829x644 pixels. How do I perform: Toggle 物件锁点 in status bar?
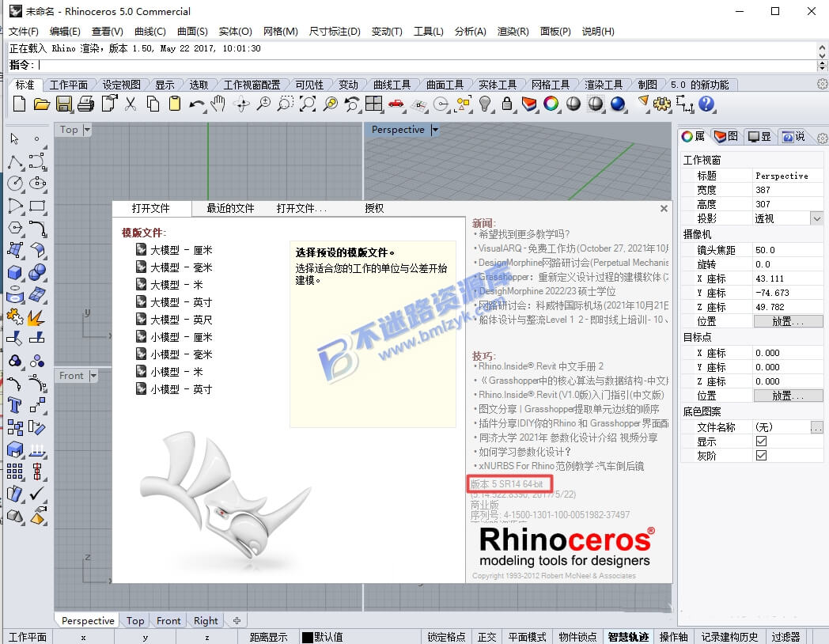[577, 637]
